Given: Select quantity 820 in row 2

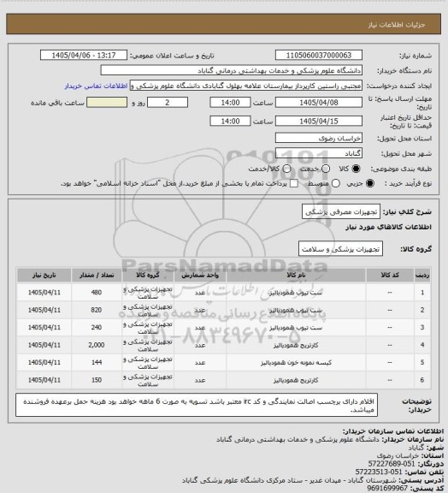Looking at the screenshot, I should click(x=97, y=310).
